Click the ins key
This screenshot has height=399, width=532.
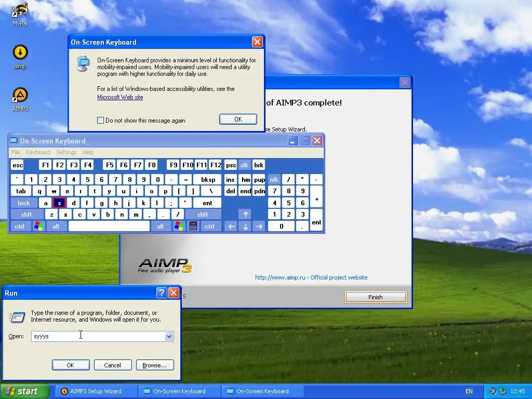(230, 179)
